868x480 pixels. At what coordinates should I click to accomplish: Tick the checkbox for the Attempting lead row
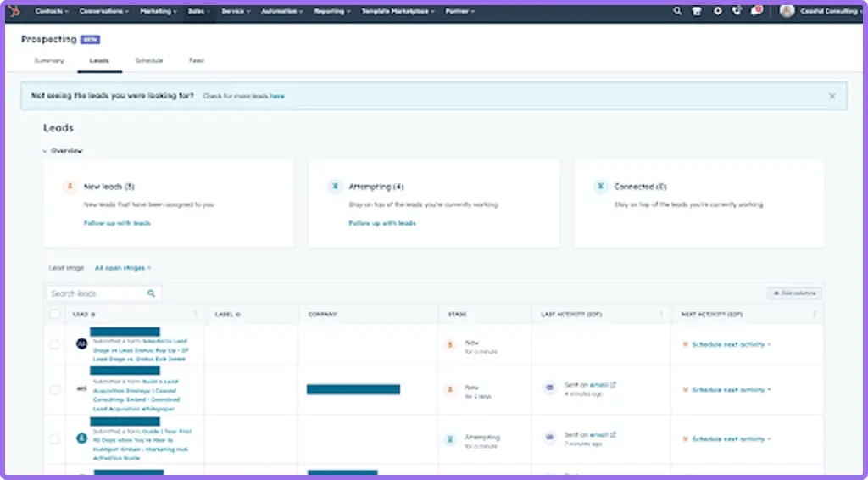55,439
